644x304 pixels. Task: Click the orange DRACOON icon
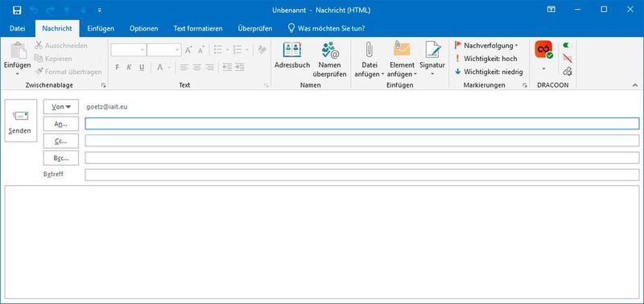point(543,50)
